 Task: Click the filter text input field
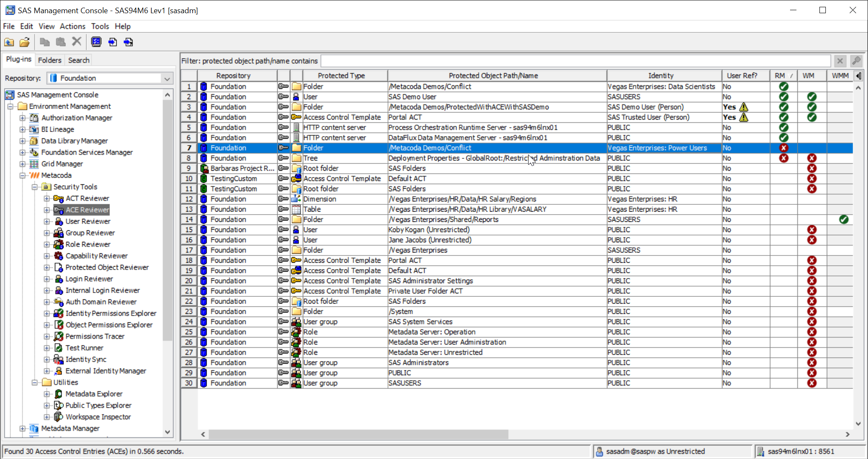pos(575,61)
